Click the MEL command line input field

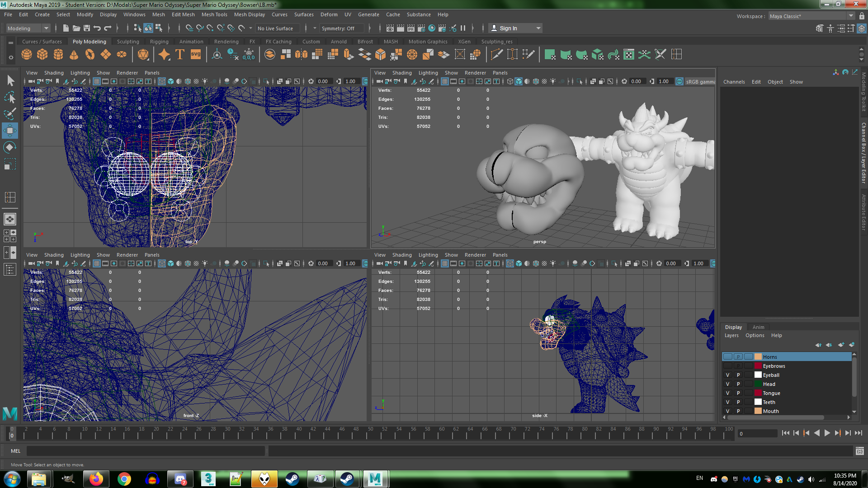pos(146,451)
